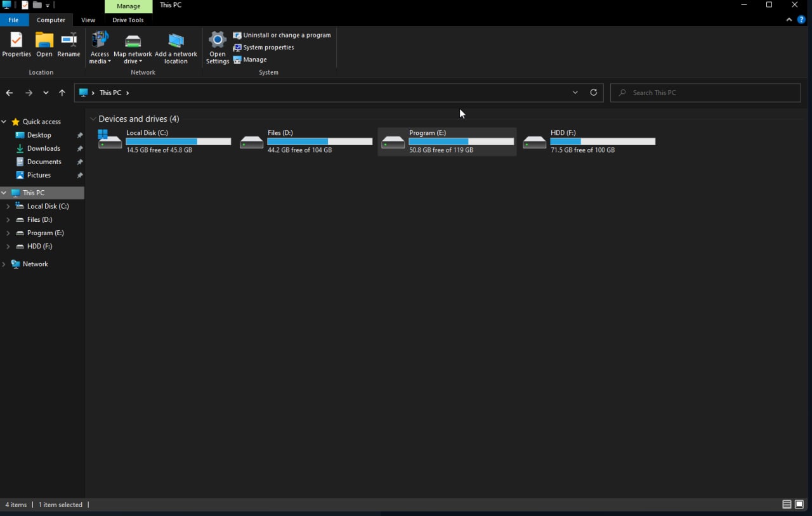The height and width of the screenshot is (516, 812).
Task: Collapse Quick access in navigation pane
Action: [4, 122]
